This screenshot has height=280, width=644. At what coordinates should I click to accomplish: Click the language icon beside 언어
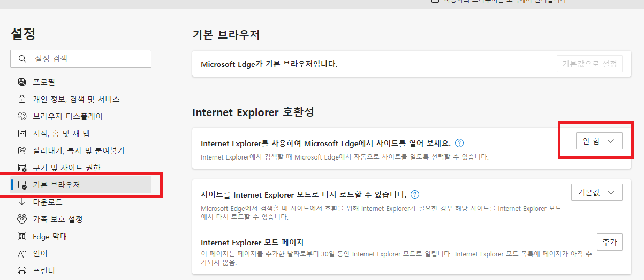click(x=22, y=253)
